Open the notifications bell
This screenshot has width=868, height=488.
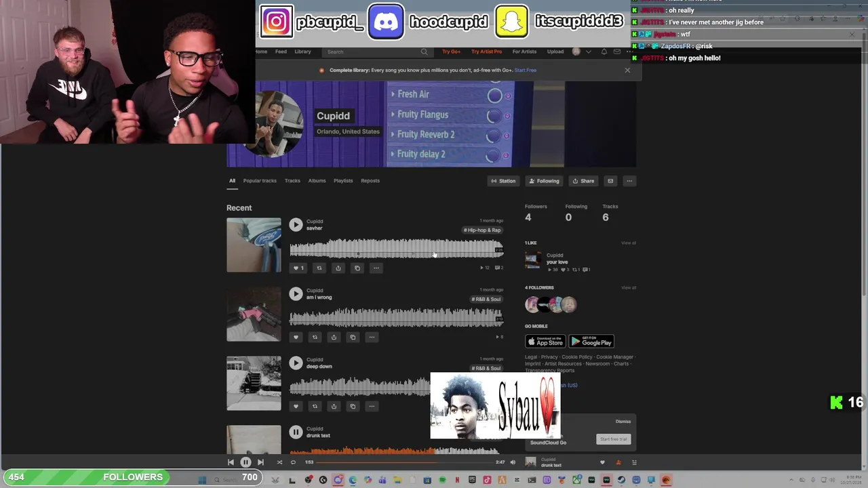pyautogui.click(x=604, y=52)
